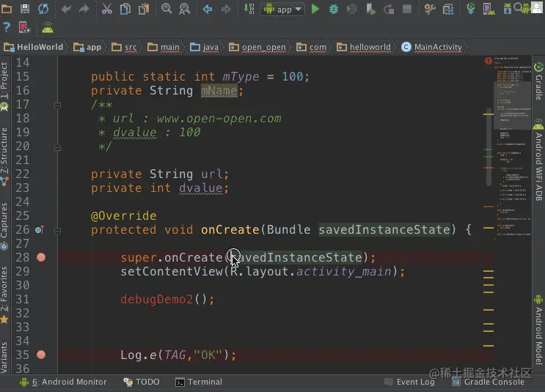Navigate forward with the right arrow
Viewport: 545px width, 392px height.
tap(226, 9)
